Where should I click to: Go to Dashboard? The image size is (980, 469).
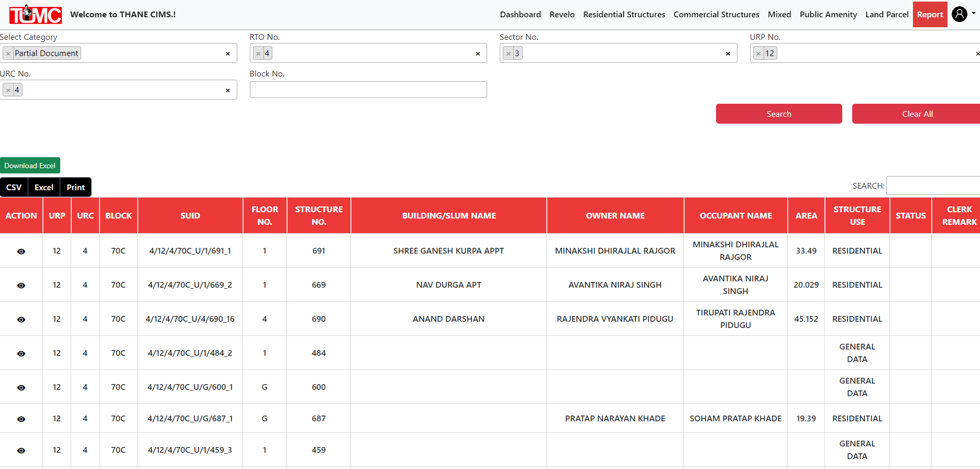(x=521, y=15)
